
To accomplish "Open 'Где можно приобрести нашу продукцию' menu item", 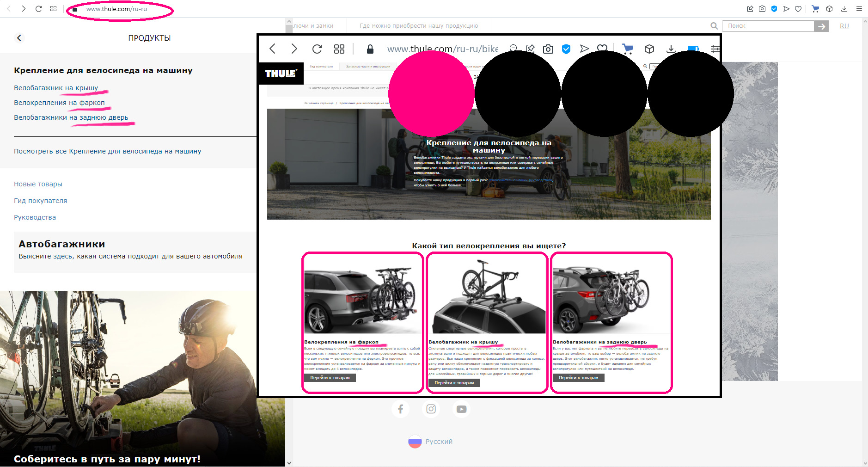I will (x=419, y=26).
